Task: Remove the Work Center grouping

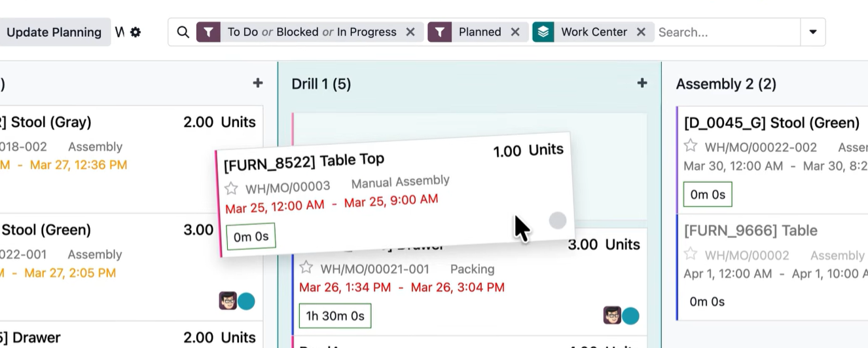Action: point(641,32)
